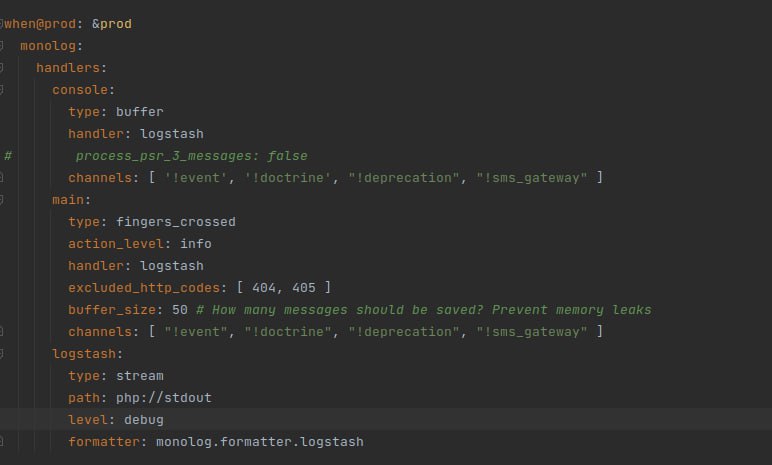Collapse the logstash handler fold marker
This screenshot has width=772, height=465.
1,354
